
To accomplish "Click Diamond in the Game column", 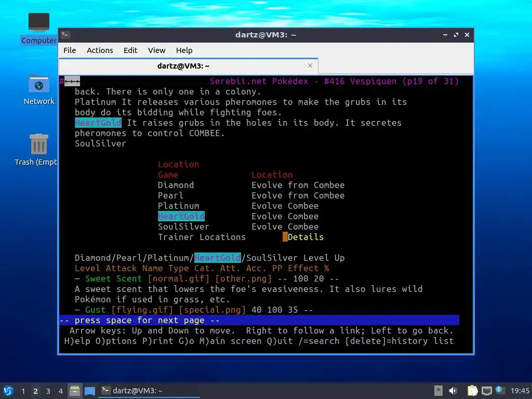I will (176, 185).
